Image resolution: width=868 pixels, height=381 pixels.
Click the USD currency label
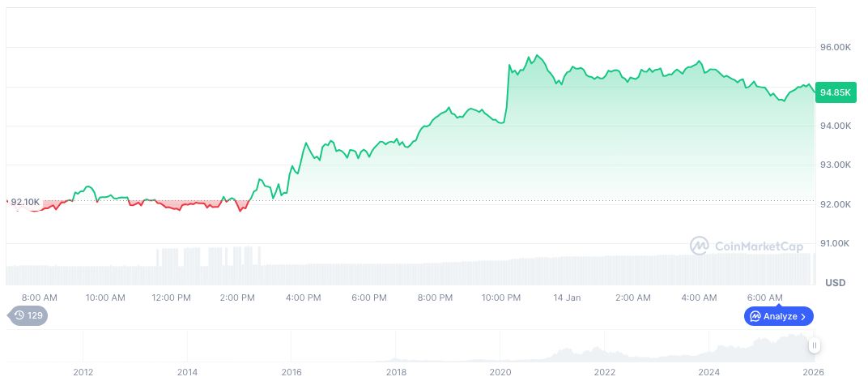pyautogui.click(x=835, y=282)
